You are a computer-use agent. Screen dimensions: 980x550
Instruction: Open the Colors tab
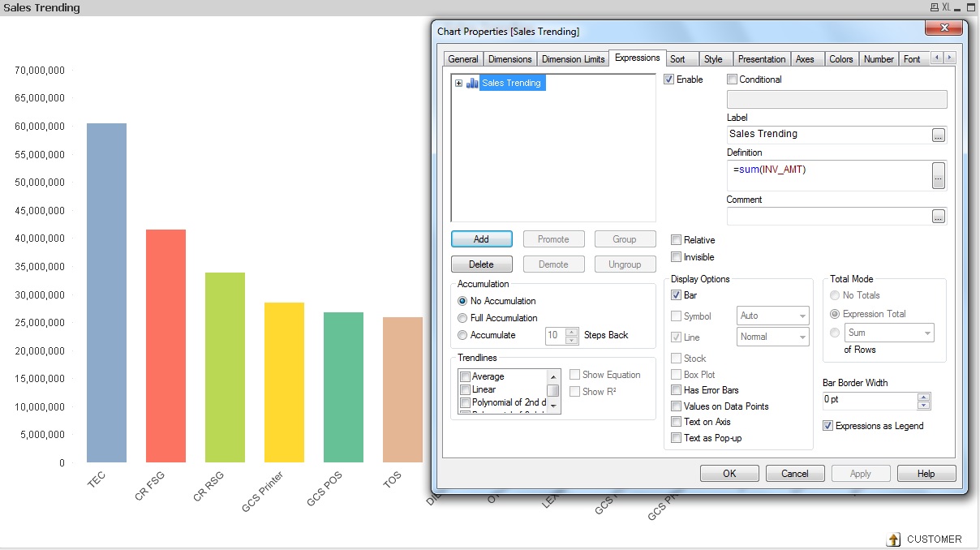[x=840, y=59]
